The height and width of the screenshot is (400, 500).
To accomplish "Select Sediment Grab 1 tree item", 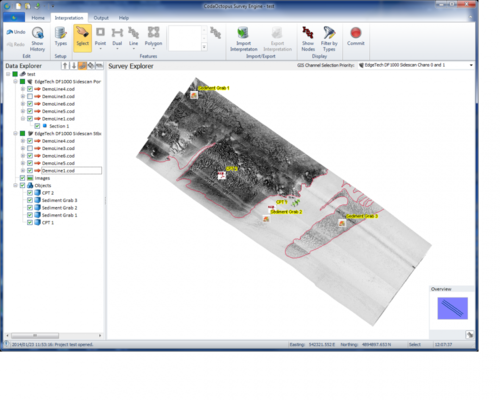I will (59, 215).
